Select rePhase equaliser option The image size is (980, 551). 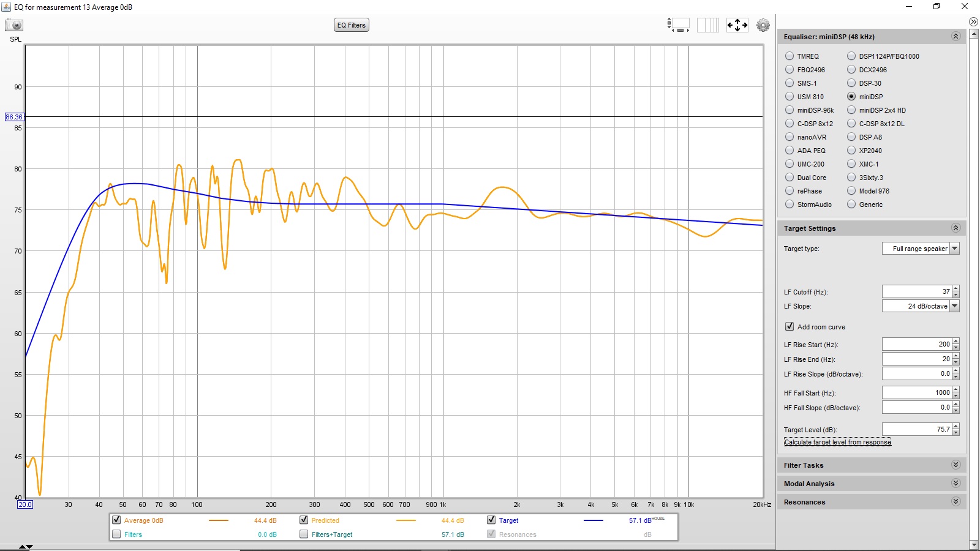790,190
